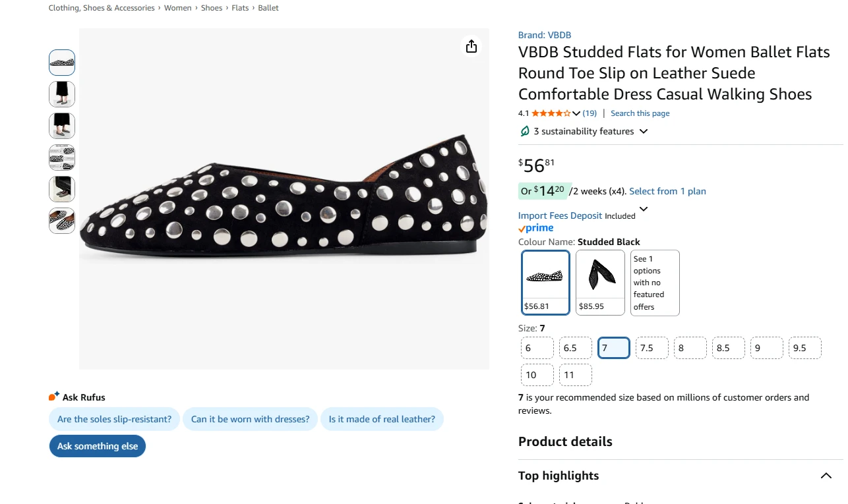Image resolution: width=848 pixels, height=504 pixels.
Task: Go to Shoes breadcrumb
Action: [x=212, y=8]
